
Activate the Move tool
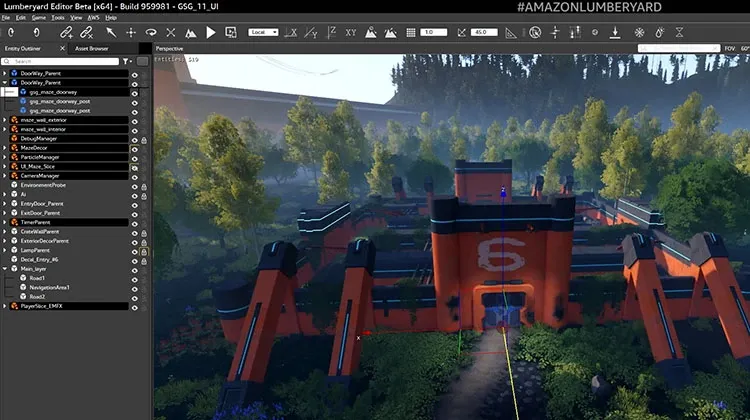[131, 33]
